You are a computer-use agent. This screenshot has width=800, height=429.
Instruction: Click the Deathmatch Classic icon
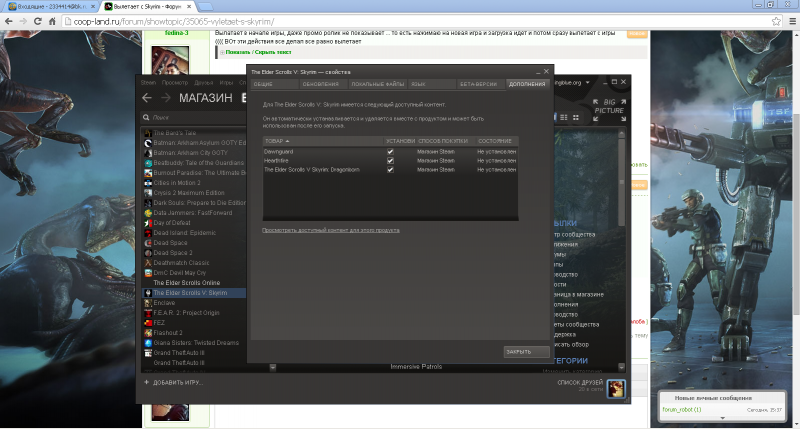[x=148, y=263]
